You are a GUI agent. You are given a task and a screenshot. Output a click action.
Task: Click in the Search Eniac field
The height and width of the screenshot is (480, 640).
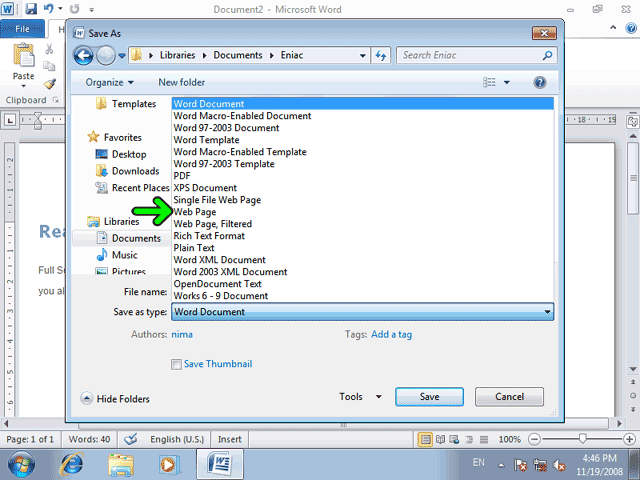point(476,56)
